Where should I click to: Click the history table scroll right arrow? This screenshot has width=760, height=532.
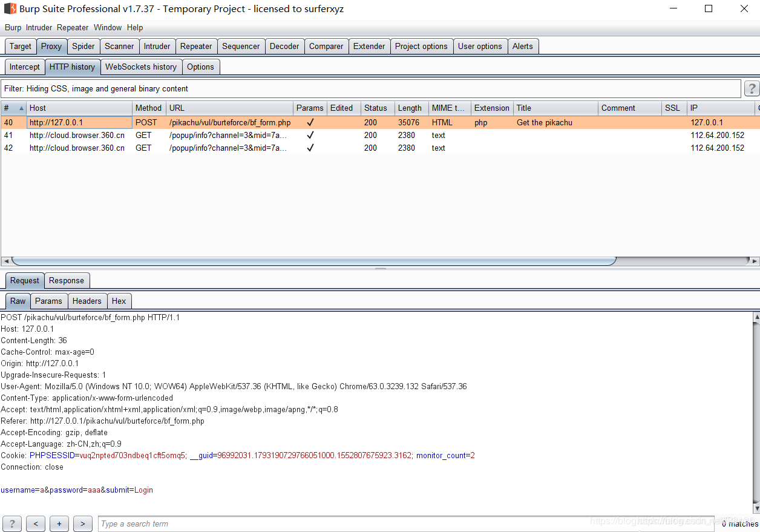pyautogui.click(x=755, y=261)
